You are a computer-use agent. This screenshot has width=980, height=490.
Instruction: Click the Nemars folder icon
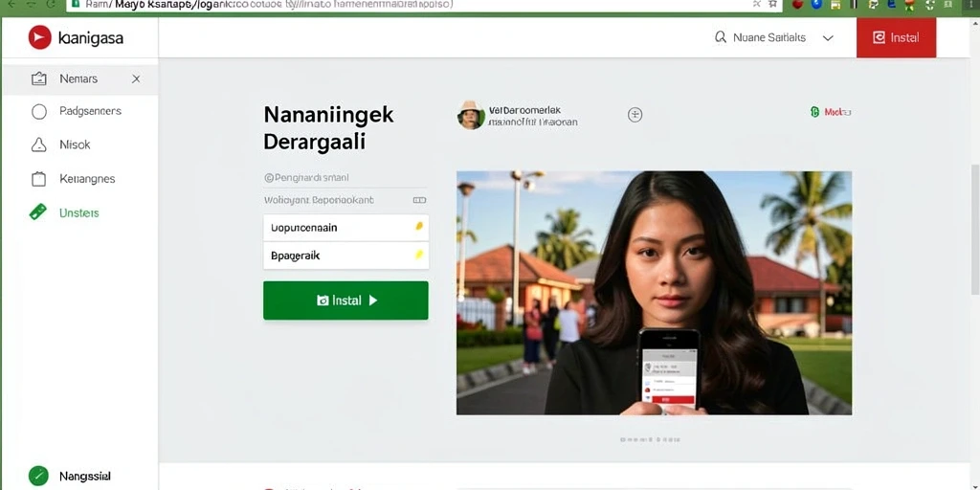pyautogui.click(x=38, y=78)
